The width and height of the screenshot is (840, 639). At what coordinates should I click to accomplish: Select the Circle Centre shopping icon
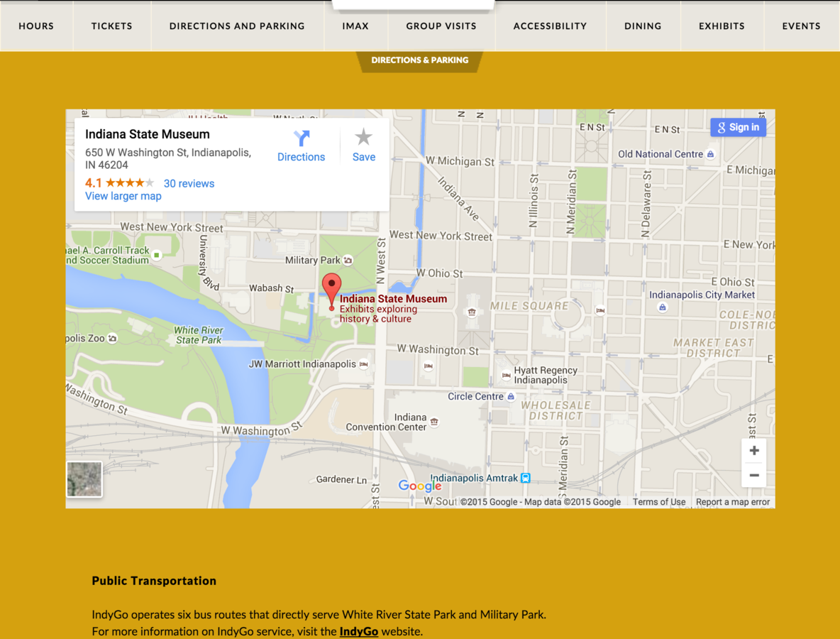pyautogui.click(x=511, y=397)
